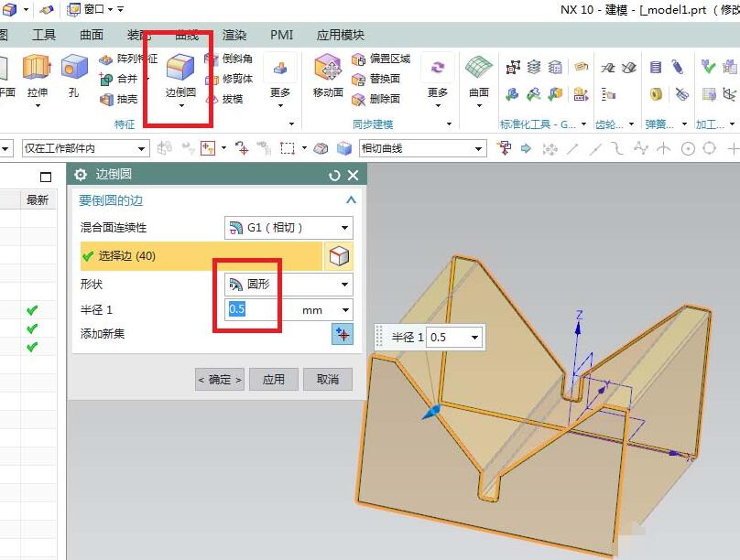Click the 确定 (OK) button
The image size is (740, 560).
tap(219, 379)
